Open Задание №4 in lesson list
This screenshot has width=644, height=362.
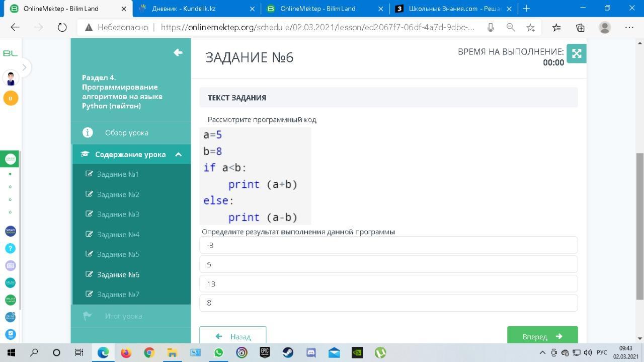(x=118, y=234)
